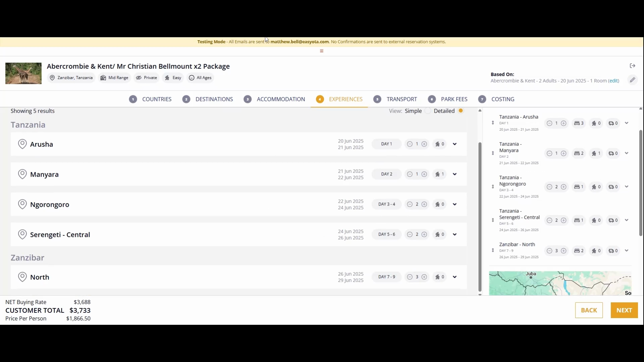Select the Simple view radio button
Screen dimensions: 644x362
click(428, 111)
